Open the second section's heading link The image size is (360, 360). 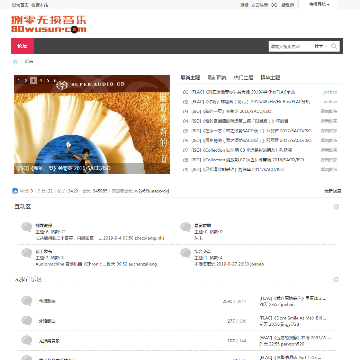pos(28,279)
